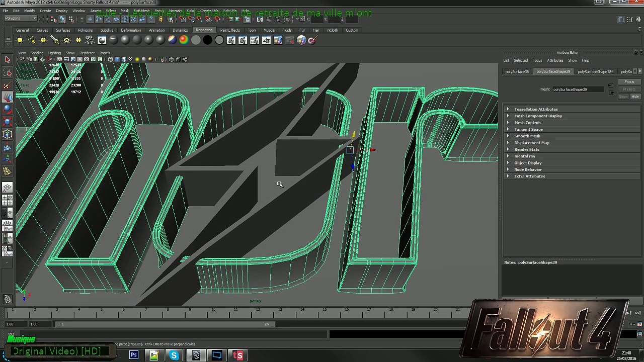Open the viewport Shading menu
Screen dimensions: 644x362
(x=37, y=53)
